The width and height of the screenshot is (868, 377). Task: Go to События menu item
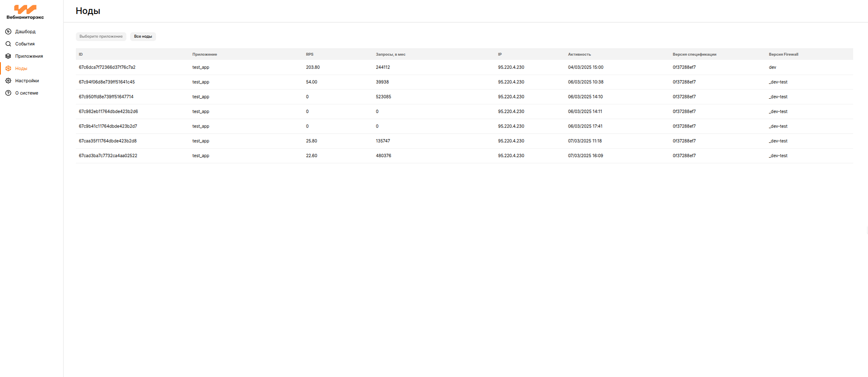(x=25, y=44)
